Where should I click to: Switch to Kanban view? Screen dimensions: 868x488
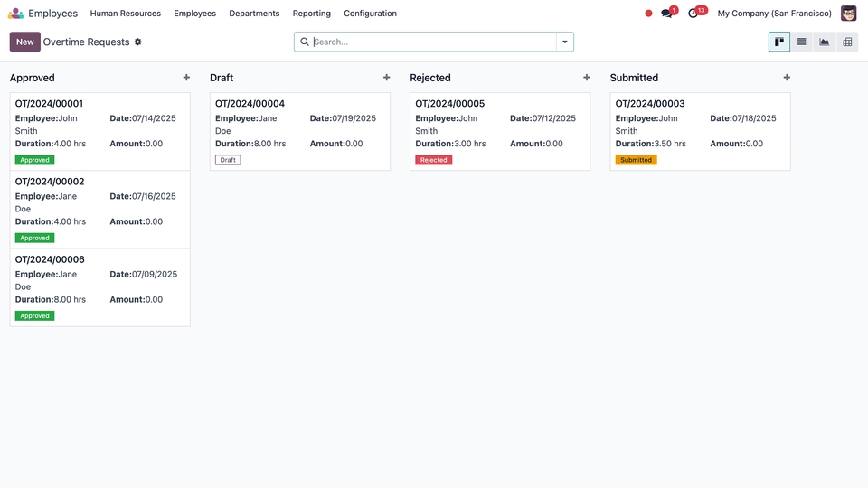778,42
